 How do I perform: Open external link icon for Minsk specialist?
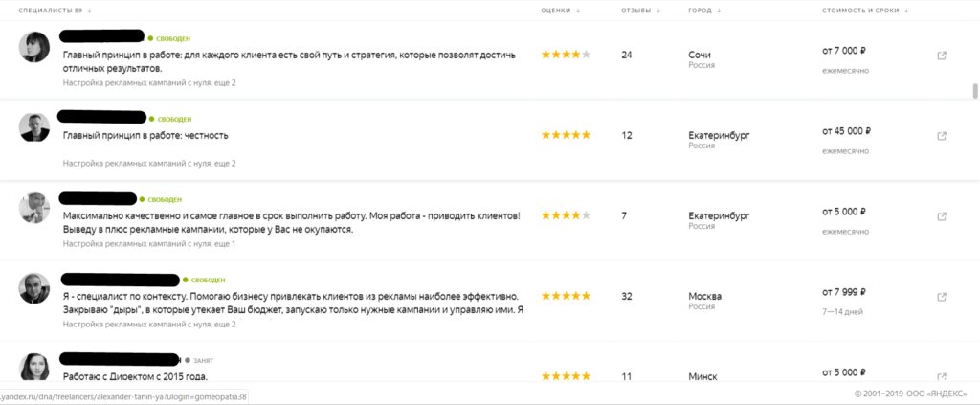(x=942, y=376)
